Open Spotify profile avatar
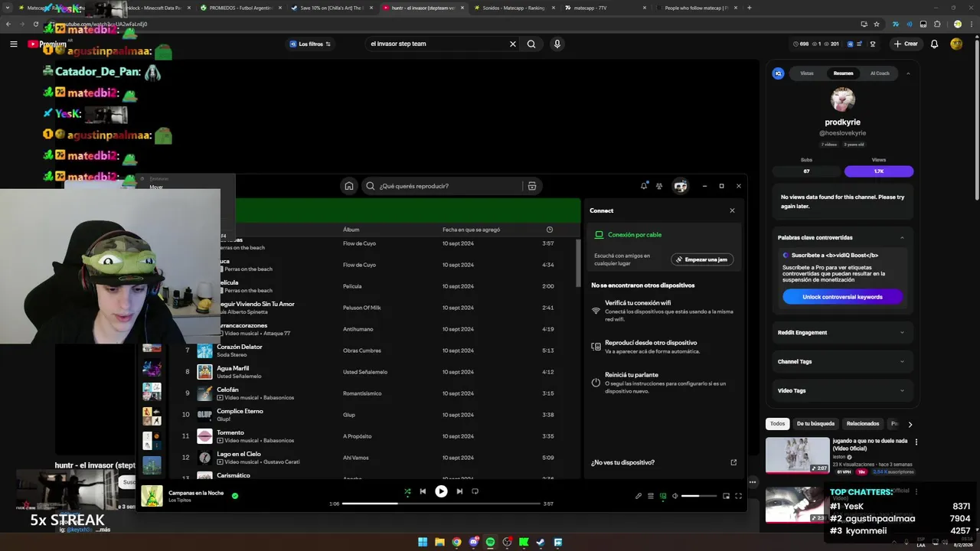 (x=681, y=186)
